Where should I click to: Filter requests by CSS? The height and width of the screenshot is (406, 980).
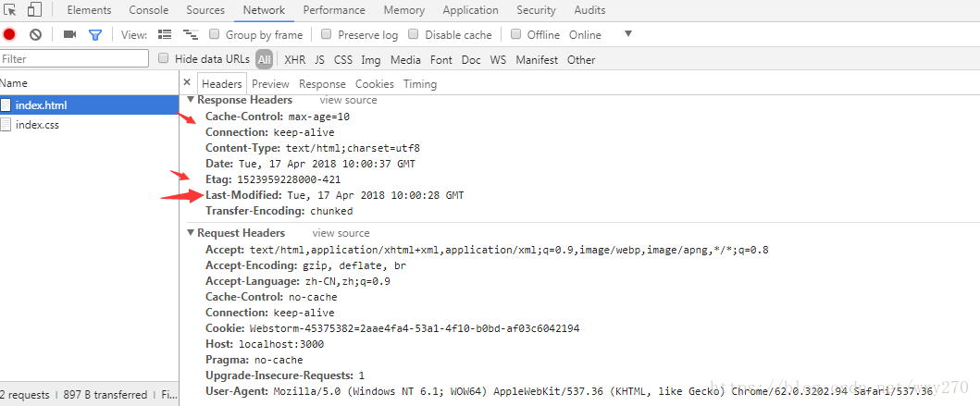click(343, 60)
